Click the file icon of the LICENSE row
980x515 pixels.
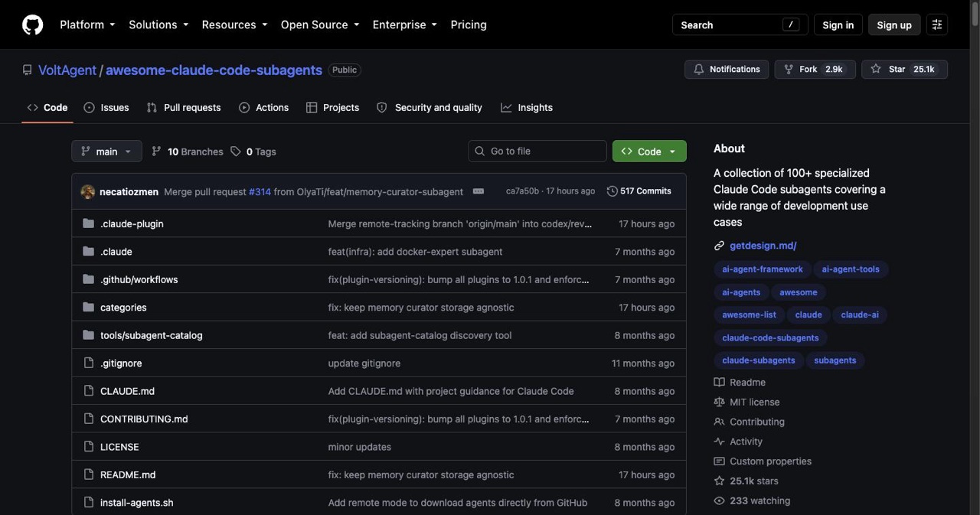click(88, 447)
